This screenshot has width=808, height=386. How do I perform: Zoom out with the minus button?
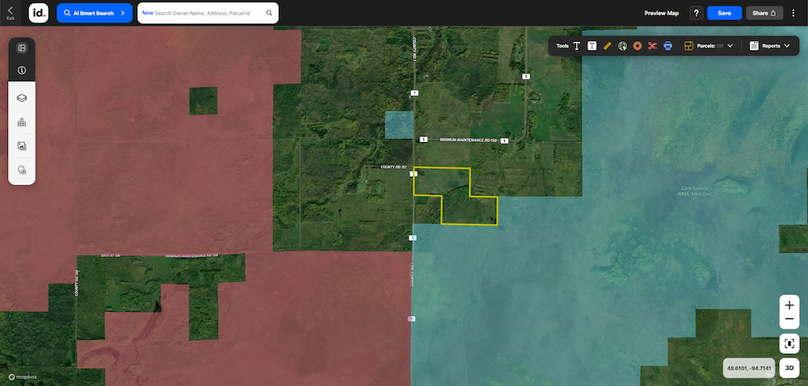[789, 320]
